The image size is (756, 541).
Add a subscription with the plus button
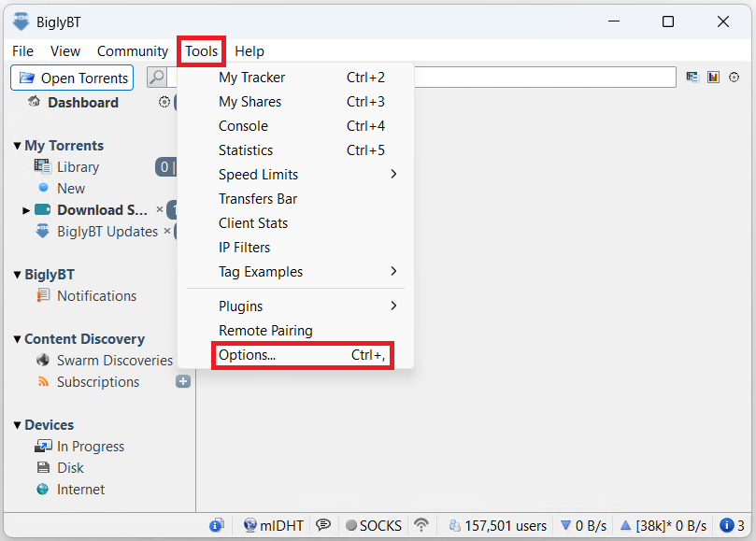183,381
